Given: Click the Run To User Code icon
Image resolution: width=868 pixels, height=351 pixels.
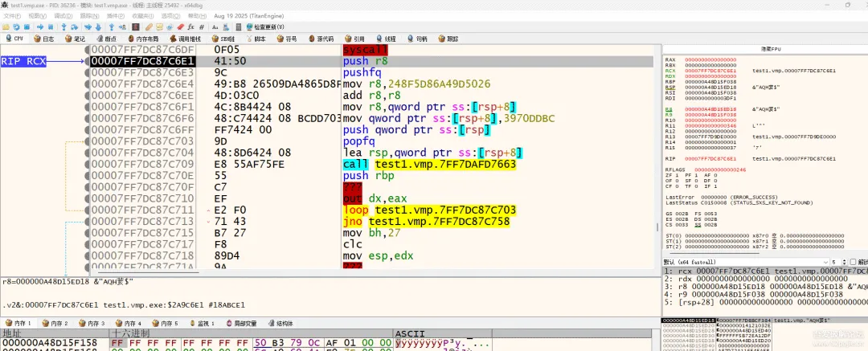Looking at the screenshot, I should tap(122, 27).
